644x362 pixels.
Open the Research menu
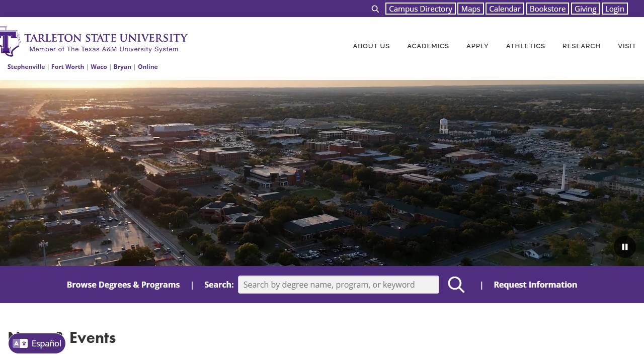tap(581, 46)
